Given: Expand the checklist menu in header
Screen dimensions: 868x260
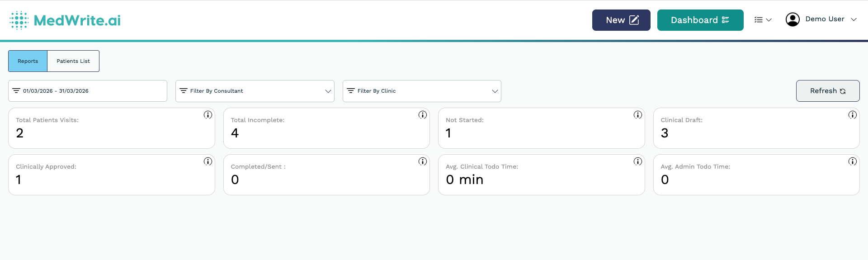Looking at the screenshot, I should pos(763,20).
